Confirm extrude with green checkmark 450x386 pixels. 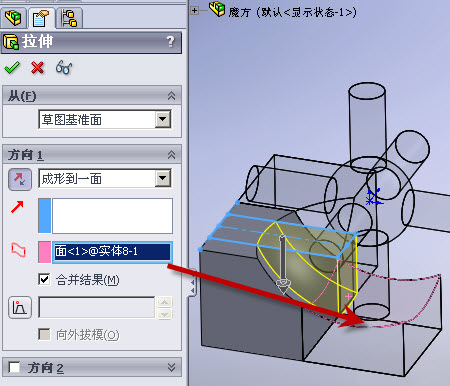pyautogui.click(x=12, y=68)
